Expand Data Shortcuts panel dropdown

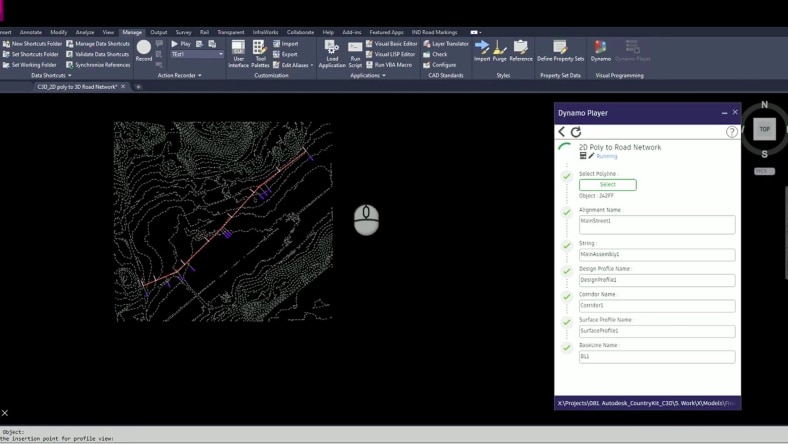click(51, 75)
